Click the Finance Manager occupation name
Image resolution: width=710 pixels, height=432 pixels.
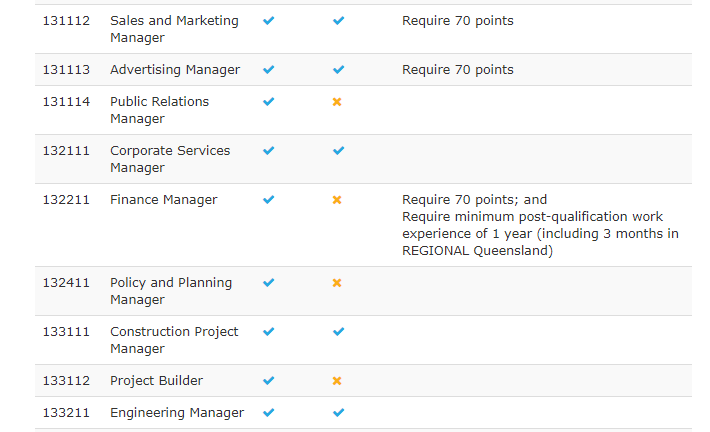coord(163,200)
